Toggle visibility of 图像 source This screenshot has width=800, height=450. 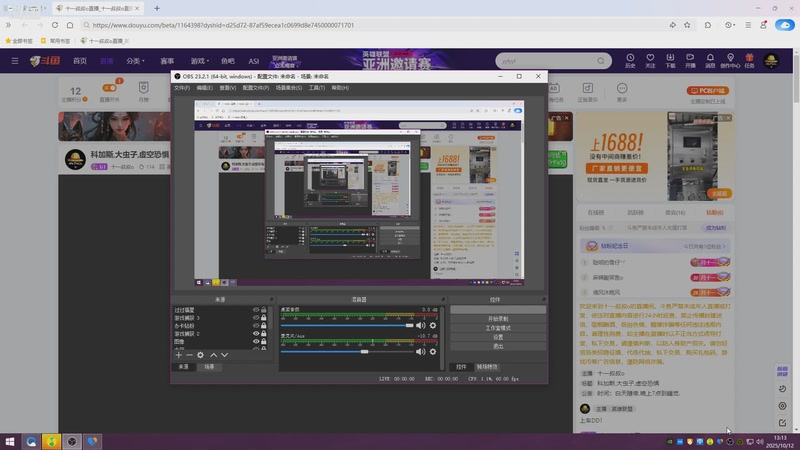click(256, 341)
